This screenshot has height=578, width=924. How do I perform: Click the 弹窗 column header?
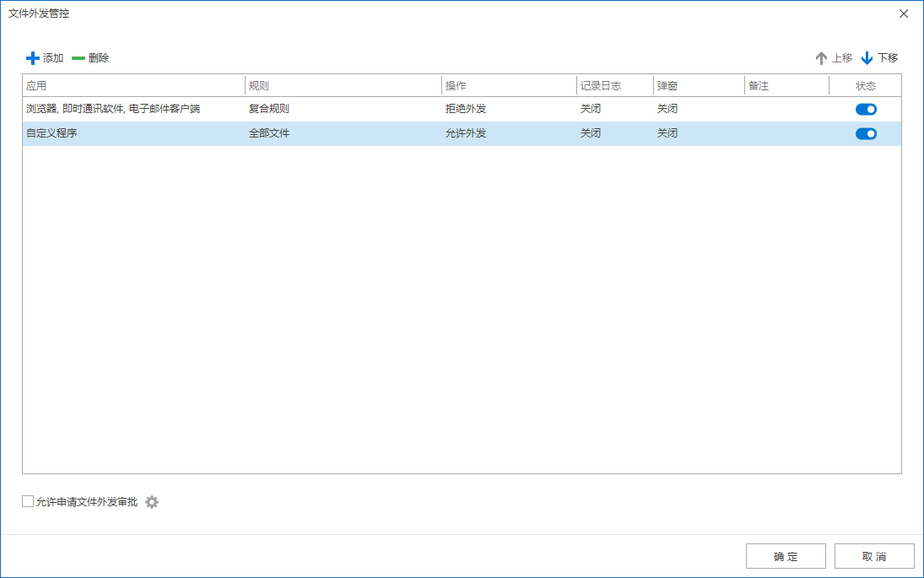[x=698, y=86]
